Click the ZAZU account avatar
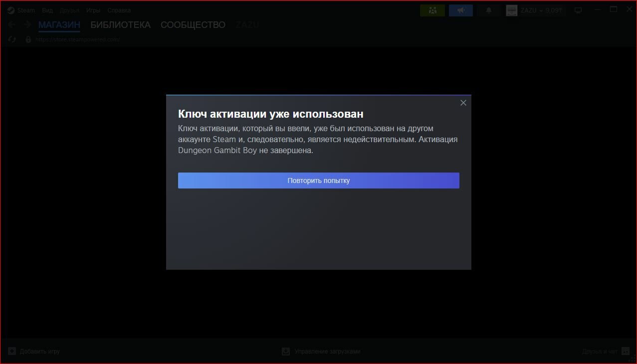 (512, 10)
